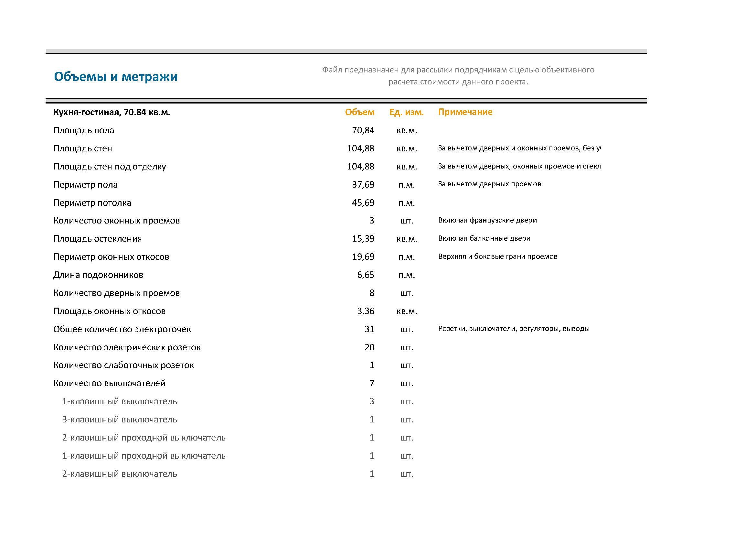Select the '3-клавишный выключатель' sub-row
The image size is (756, 535).
pyautogui.click(x=120, y=420)
